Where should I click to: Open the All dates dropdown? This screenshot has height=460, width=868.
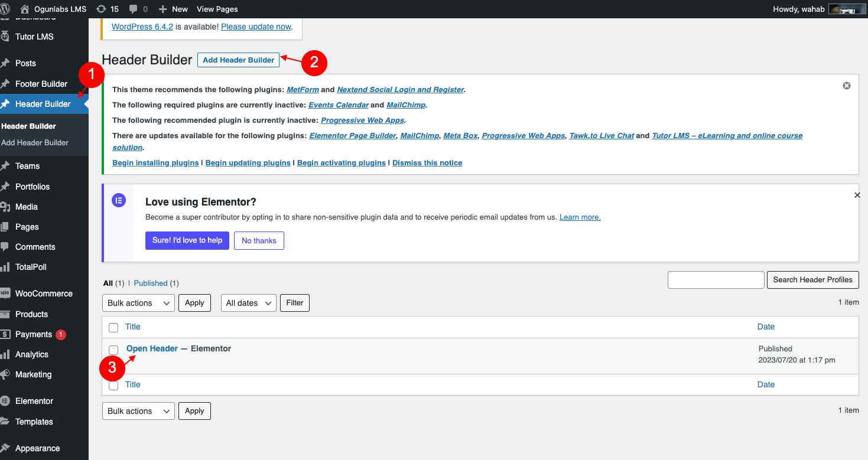click(249, 303)
